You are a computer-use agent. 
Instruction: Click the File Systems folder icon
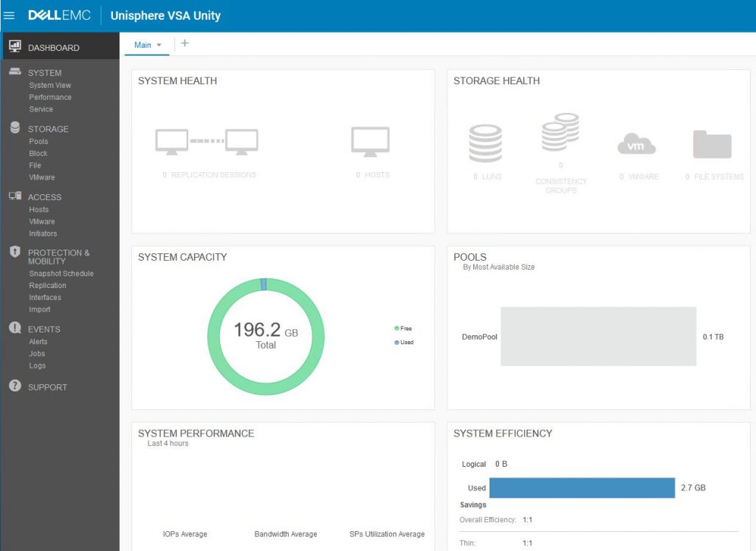[x=712, y=144]
